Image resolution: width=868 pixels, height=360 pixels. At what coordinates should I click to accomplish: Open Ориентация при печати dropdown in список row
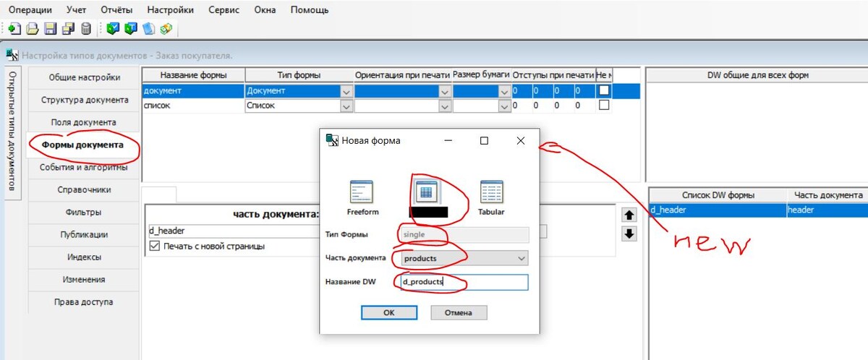click(x=446, y=106)
